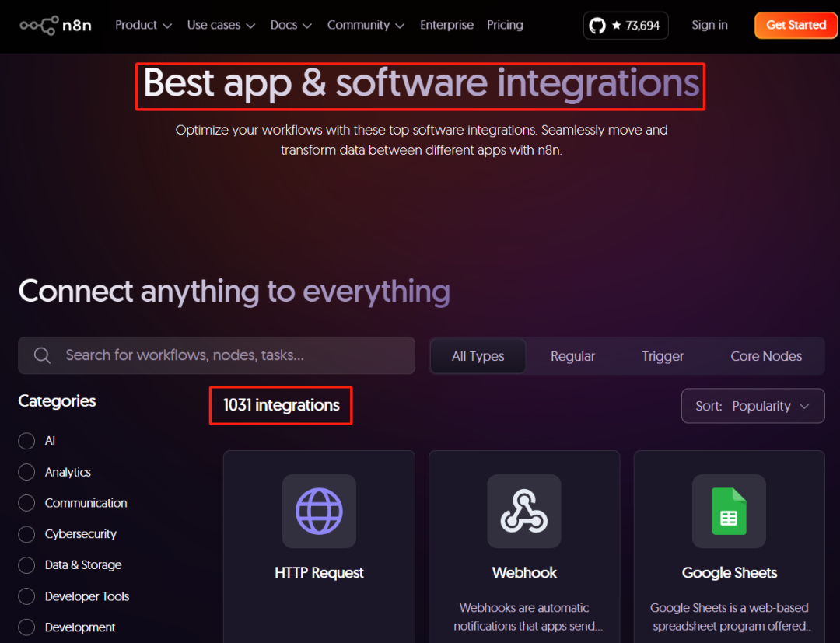Switch to the Trigger tab
The image size is (840, 643).
coord(663,356)
